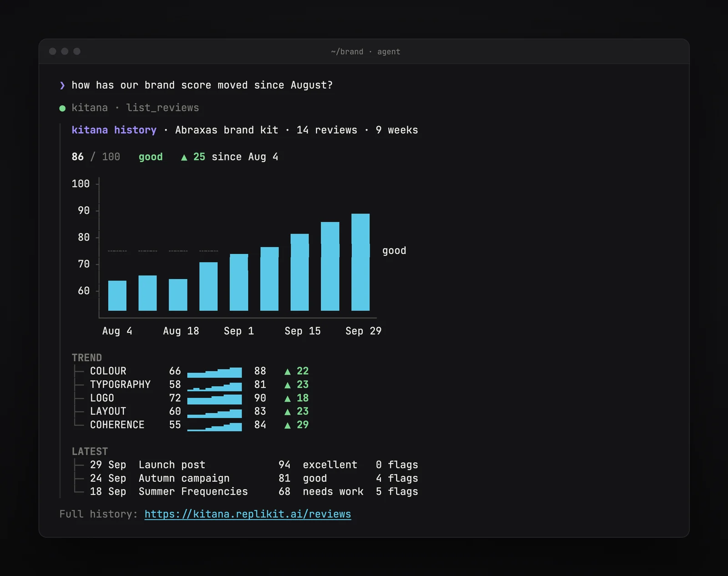Click the chart bar above the Aug 4 axis label

pos(117,296)
